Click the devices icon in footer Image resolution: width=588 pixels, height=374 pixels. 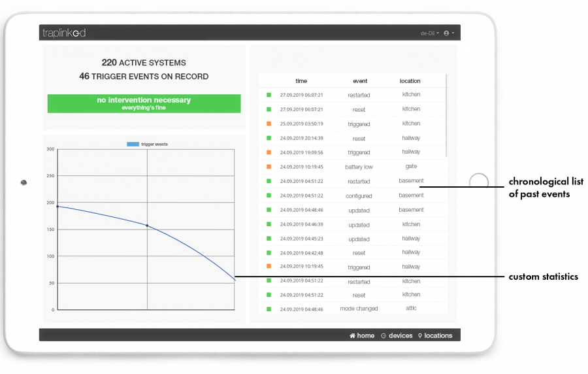point(384,335)
